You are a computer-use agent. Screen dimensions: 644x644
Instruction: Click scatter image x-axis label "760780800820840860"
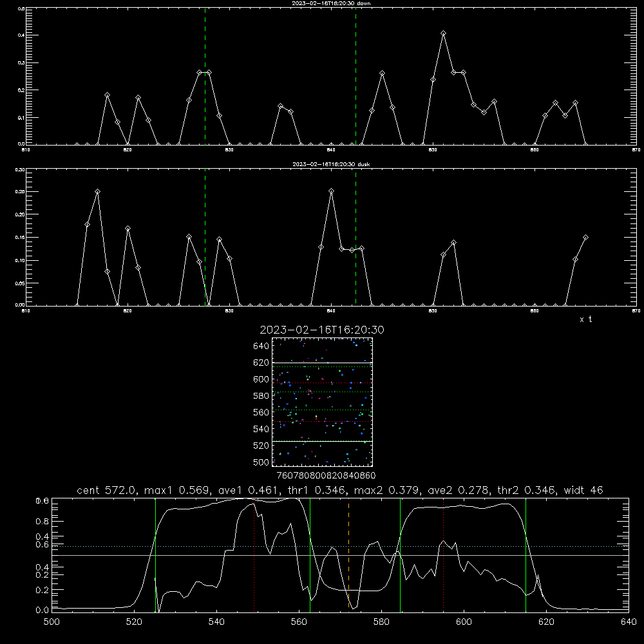click(x=326, y=476)
